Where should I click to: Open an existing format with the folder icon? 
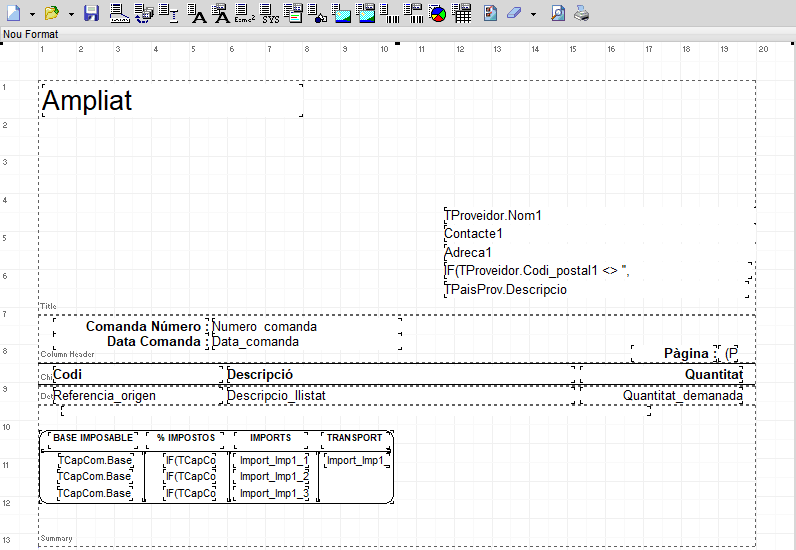pos(51,13)
